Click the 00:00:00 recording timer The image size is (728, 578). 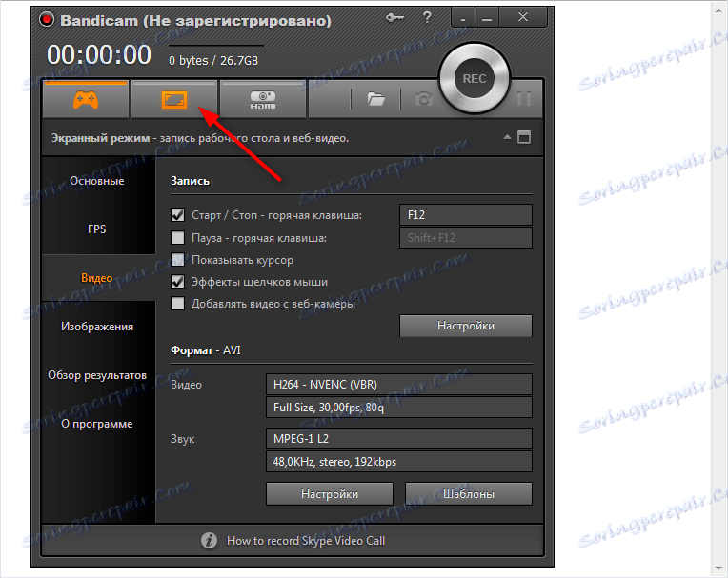point(99,54)
